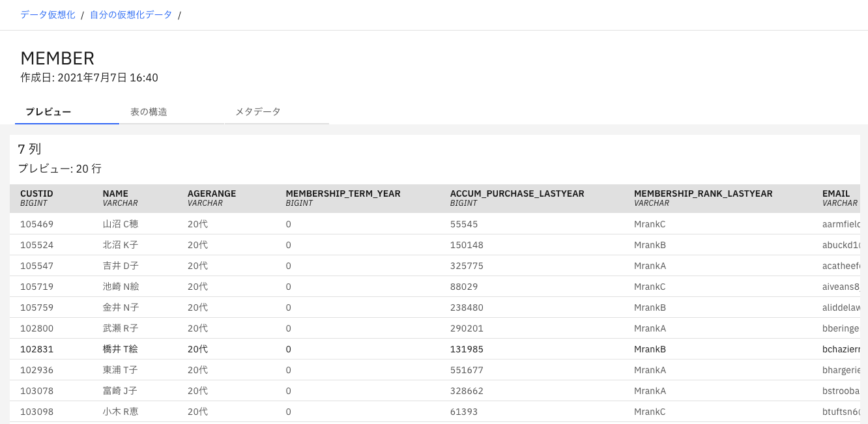This screenshot has width=868, height=424.
Task: Click the MEMBER page title
Action: tap(57, 58)
